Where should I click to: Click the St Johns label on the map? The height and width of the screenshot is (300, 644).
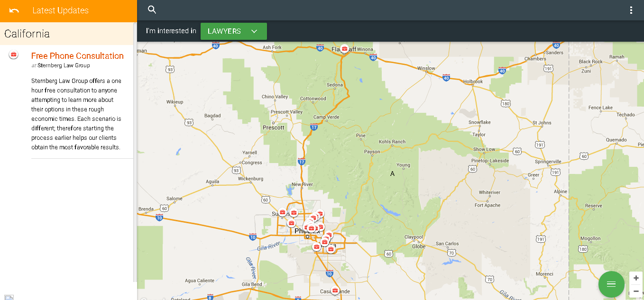542,122
